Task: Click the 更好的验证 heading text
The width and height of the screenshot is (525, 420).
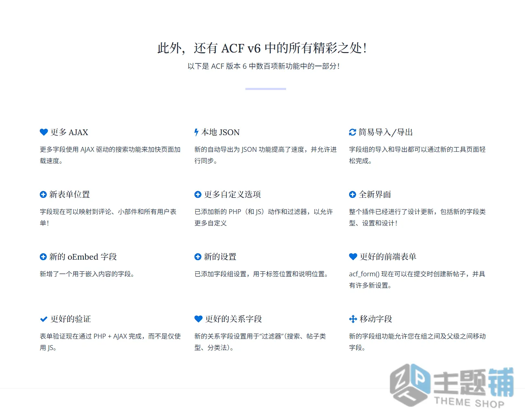Action: 71,319
